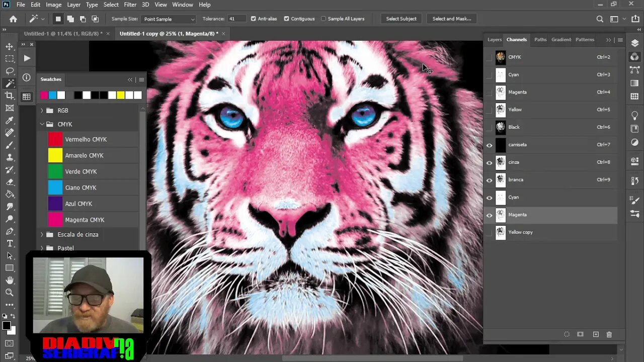The image size is (644, 362).
Task: Enable Sample All Layers checkbox
Action: pos(324,19)
